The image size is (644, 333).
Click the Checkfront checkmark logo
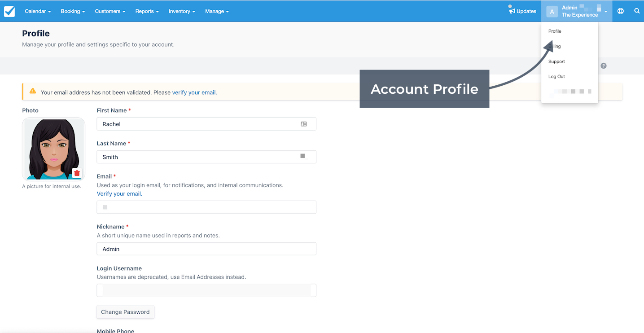click(9, 11)
